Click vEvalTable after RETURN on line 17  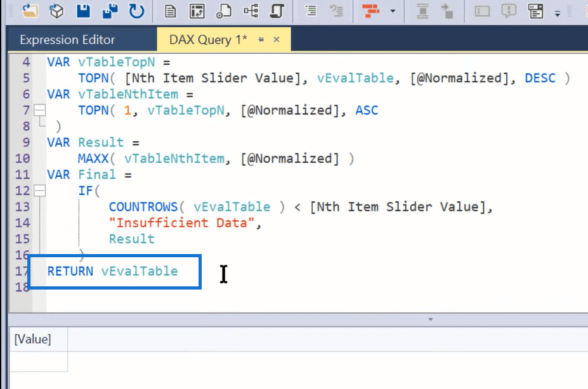(x=140, y=271)
